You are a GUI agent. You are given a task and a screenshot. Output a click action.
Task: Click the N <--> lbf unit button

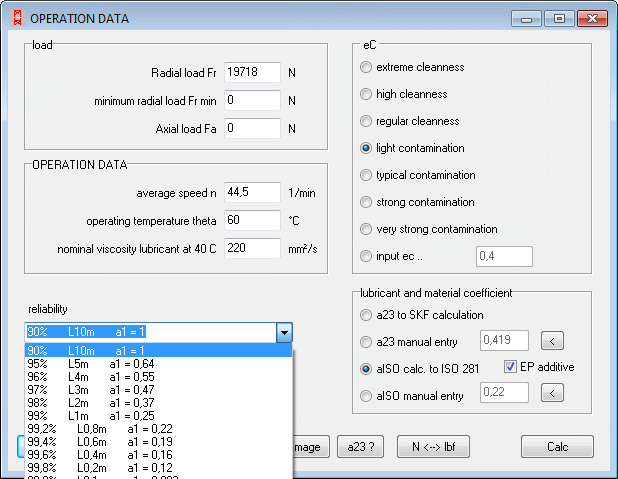pos(433,447)
